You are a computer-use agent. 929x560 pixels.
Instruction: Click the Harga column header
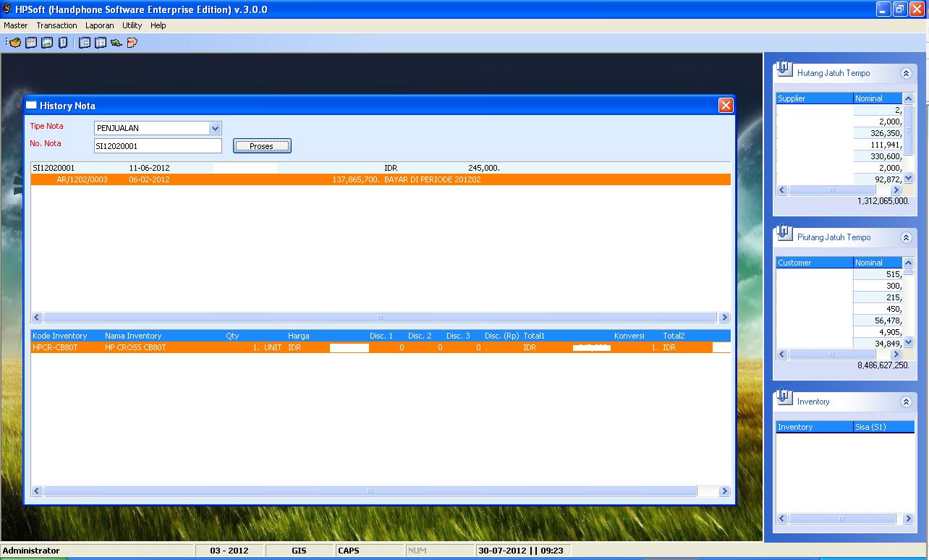(299, 336)
